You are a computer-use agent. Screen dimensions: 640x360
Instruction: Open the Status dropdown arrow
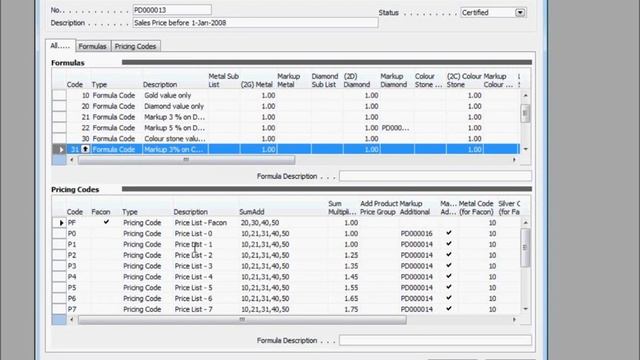(520, 13)
